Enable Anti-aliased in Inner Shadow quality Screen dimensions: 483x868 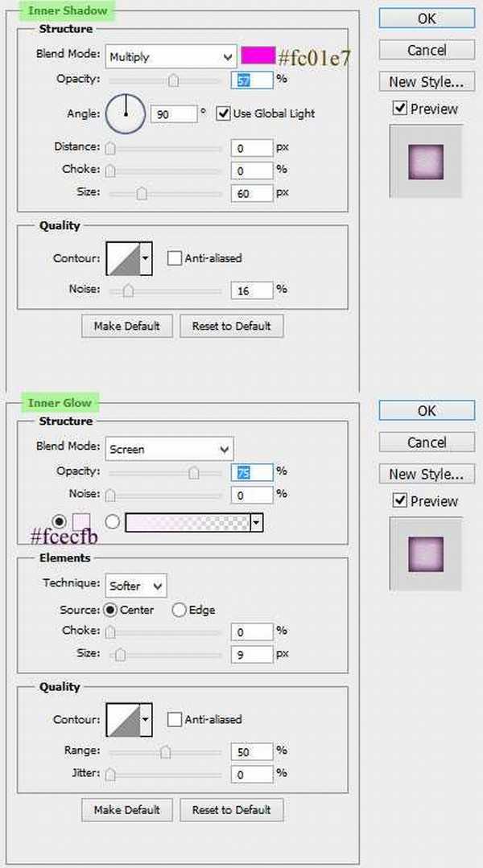coord(174,258)
